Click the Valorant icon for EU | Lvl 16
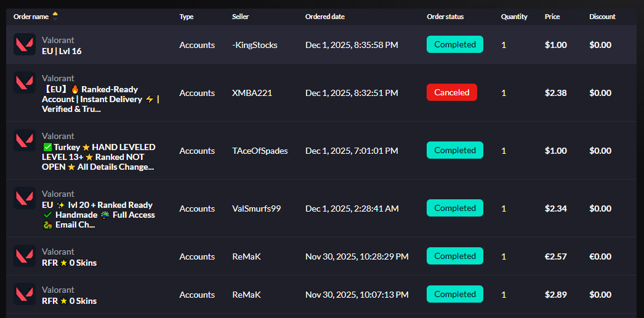 coord(24,44)
